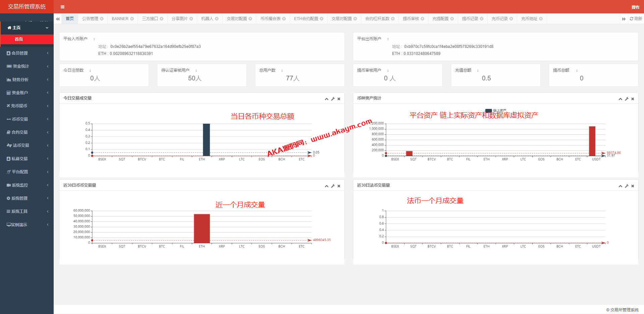Click the 刷新 refresh button

(x=636, y=19)
